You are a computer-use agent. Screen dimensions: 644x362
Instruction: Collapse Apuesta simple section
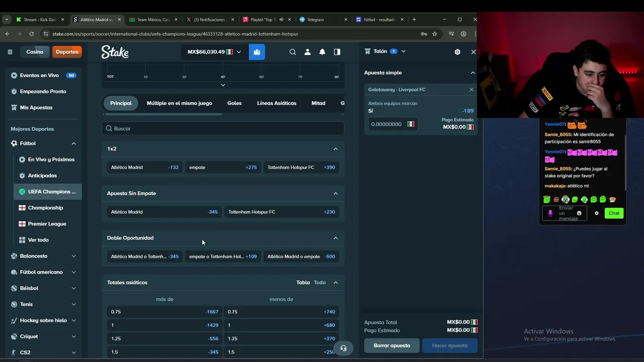click(472, 73)
